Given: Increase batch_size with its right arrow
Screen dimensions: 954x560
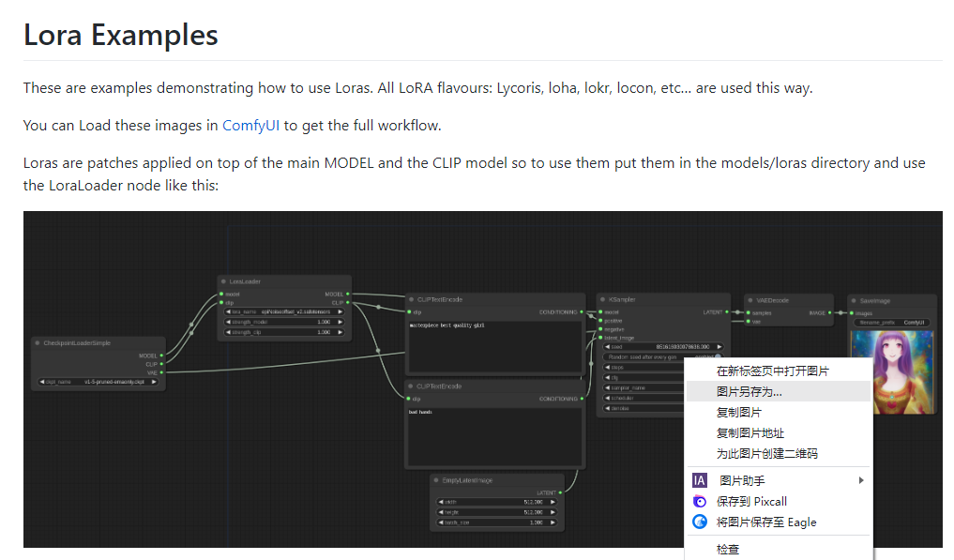Looking at the screenshot, I should [x=553, y=522].
